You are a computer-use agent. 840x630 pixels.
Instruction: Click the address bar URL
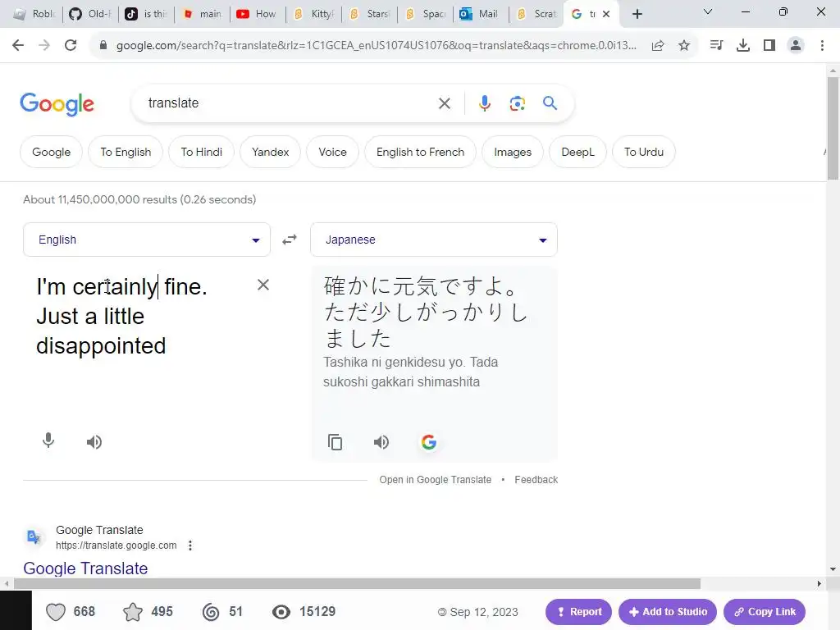coord(375,46)
